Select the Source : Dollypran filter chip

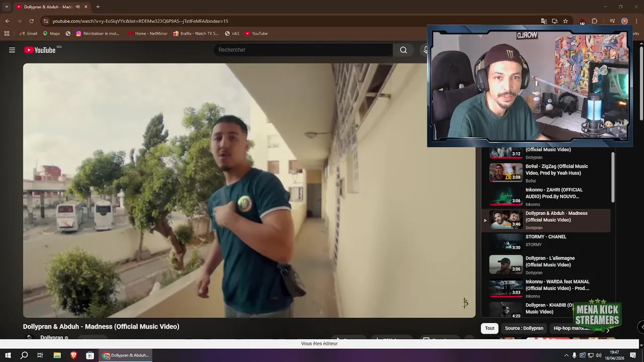point(524,328)
